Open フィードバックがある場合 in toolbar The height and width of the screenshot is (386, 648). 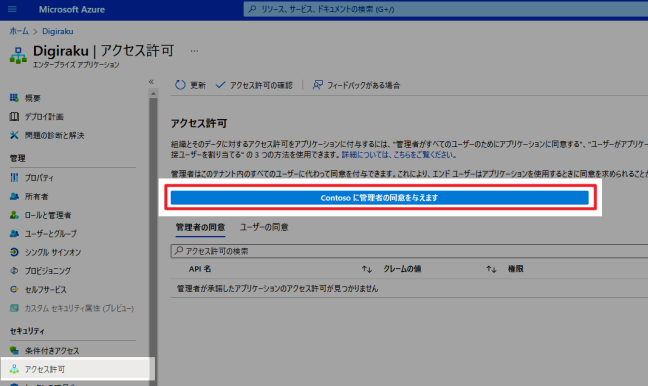364,86
